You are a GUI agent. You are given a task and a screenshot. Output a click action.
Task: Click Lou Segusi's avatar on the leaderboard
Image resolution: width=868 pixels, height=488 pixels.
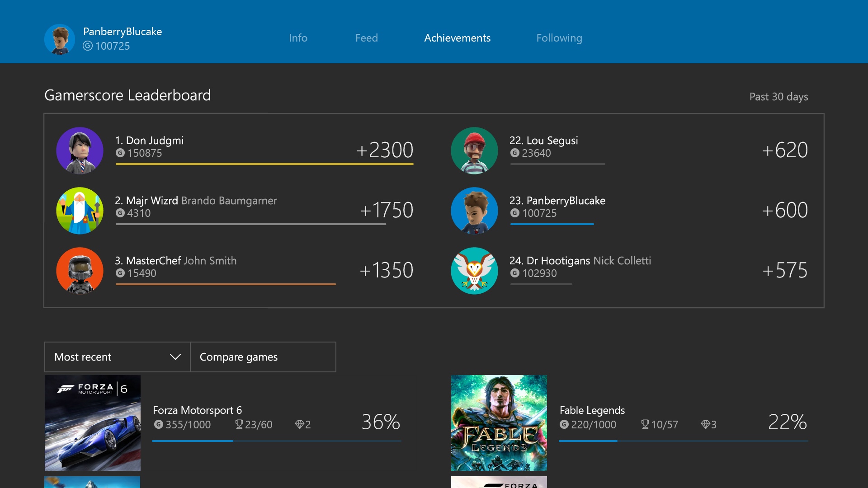474,150
